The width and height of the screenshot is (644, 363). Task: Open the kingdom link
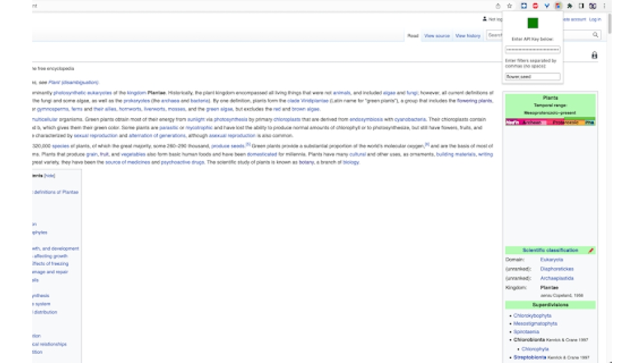coord(137,93)
